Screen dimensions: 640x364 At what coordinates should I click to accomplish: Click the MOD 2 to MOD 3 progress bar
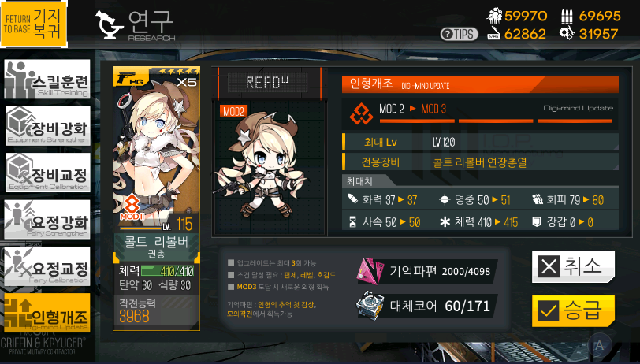496,121
